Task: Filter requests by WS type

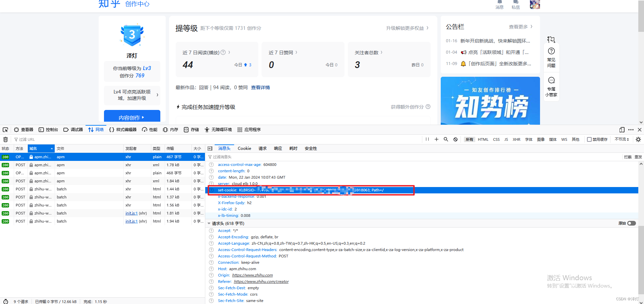Action: [565, 139]
